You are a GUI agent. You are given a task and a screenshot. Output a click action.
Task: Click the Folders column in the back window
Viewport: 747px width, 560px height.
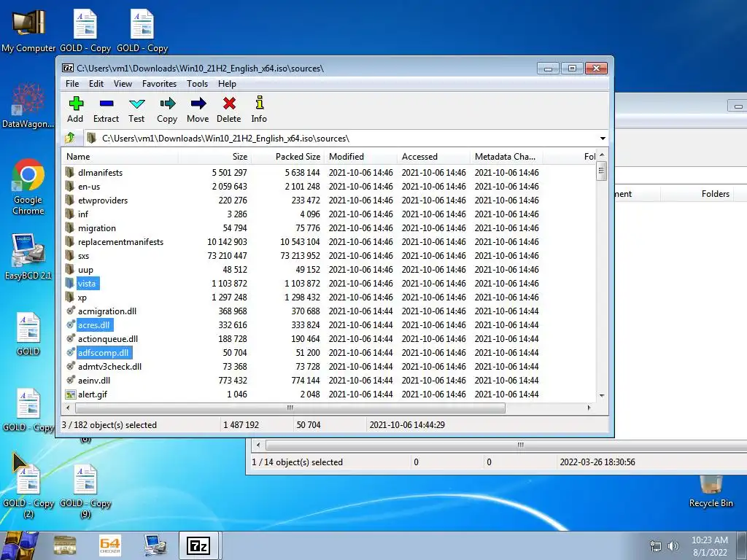click(x=715, y=193)
